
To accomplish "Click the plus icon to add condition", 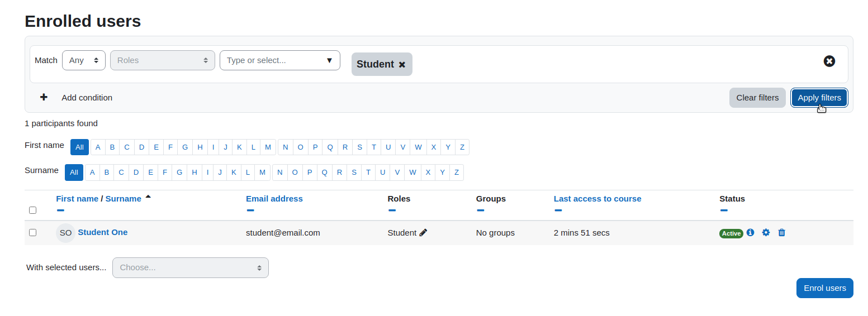I will point(44,97).
